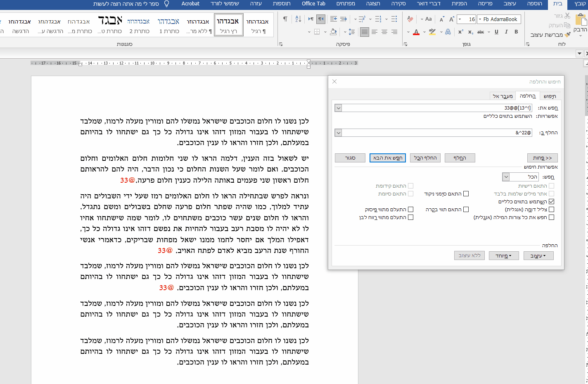Open the 'הוספה' ribbon tab
Viewport: 588px width, 384px height.
coord(534,4)
